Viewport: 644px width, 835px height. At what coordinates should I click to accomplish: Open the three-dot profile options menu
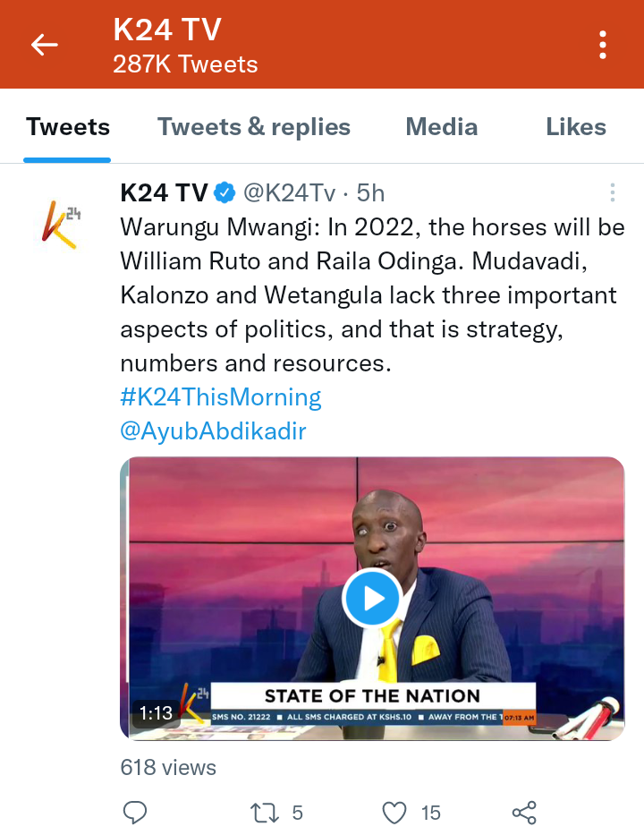(603, 45)
